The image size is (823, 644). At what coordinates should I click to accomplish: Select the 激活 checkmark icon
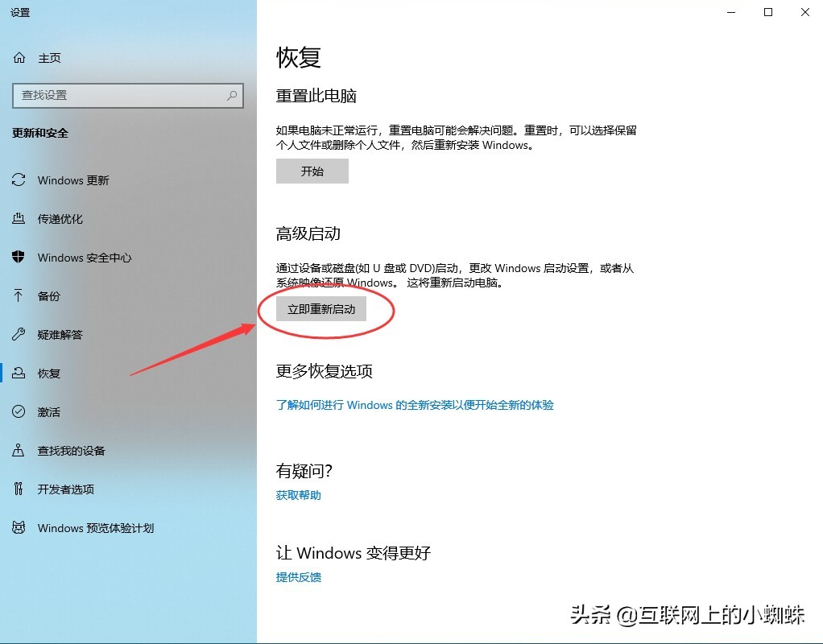click(21, 411)
